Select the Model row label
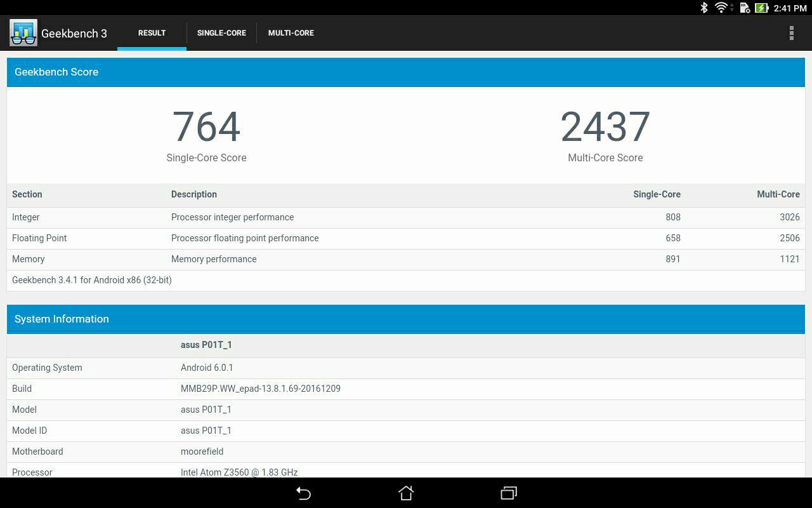 click(x=24, y=410)
